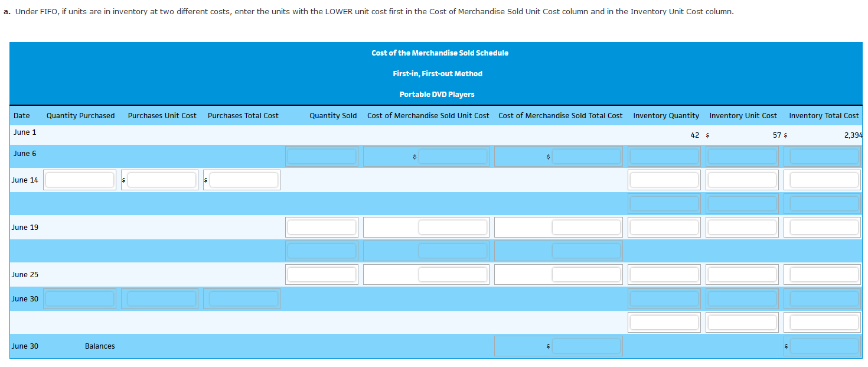This screenshot has height=367, width=868.
Task: Click the June 30 Quantity Purchased field
Action: [x=80, y=298]
